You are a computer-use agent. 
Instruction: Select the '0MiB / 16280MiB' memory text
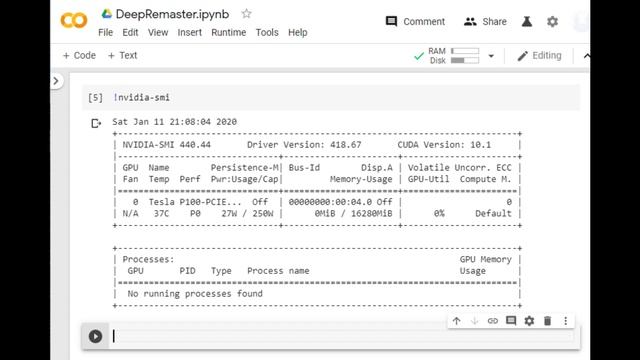[x=353, y=213]
